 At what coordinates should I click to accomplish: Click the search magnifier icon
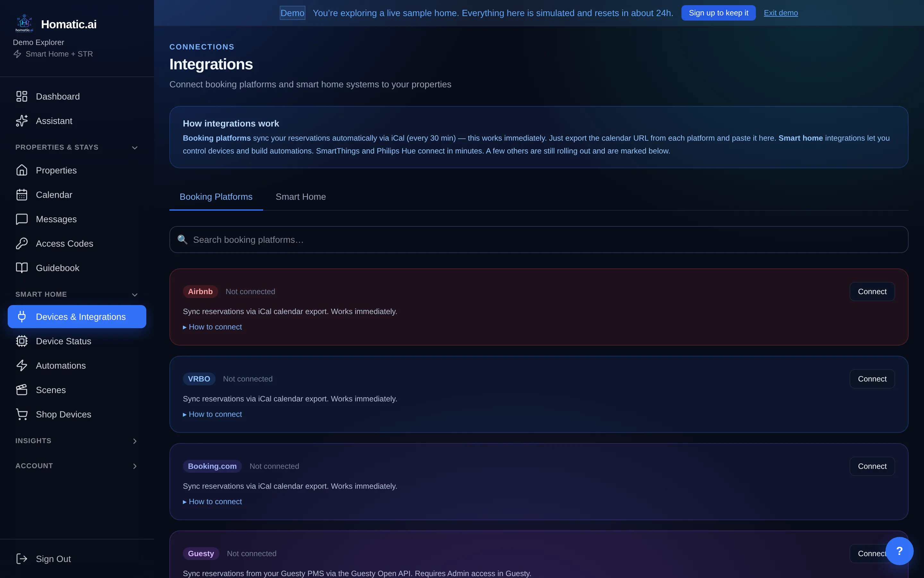click(x=183, y=240)
